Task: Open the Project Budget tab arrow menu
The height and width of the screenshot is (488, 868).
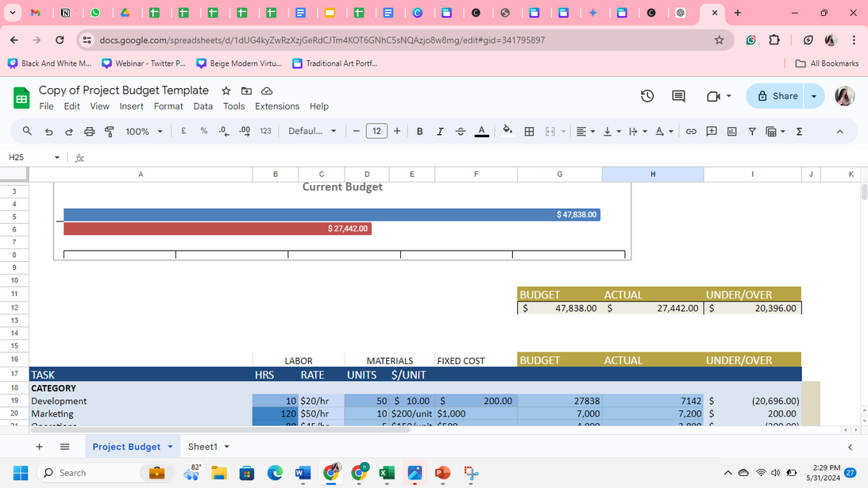Action: 169,447
